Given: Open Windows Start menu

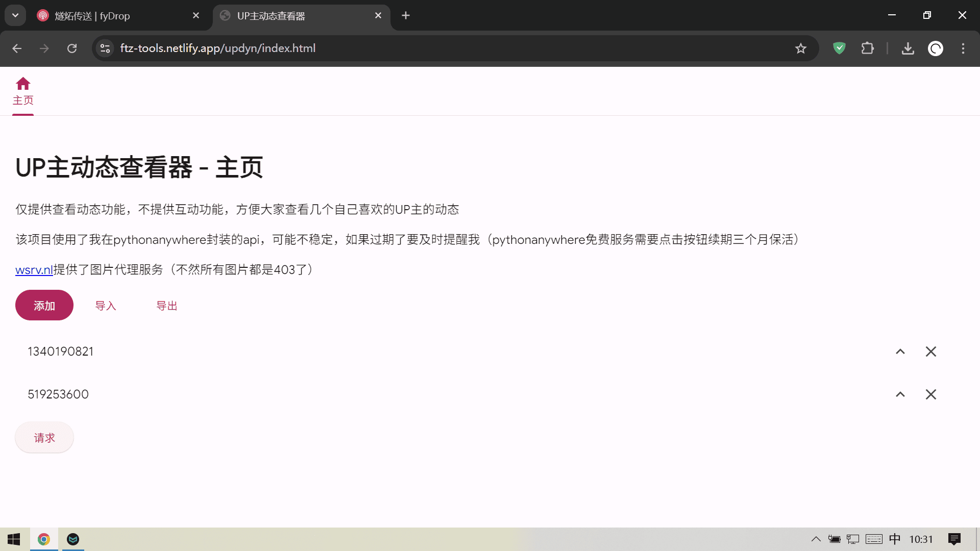Looking at the screenshot, I should (14, 539).
